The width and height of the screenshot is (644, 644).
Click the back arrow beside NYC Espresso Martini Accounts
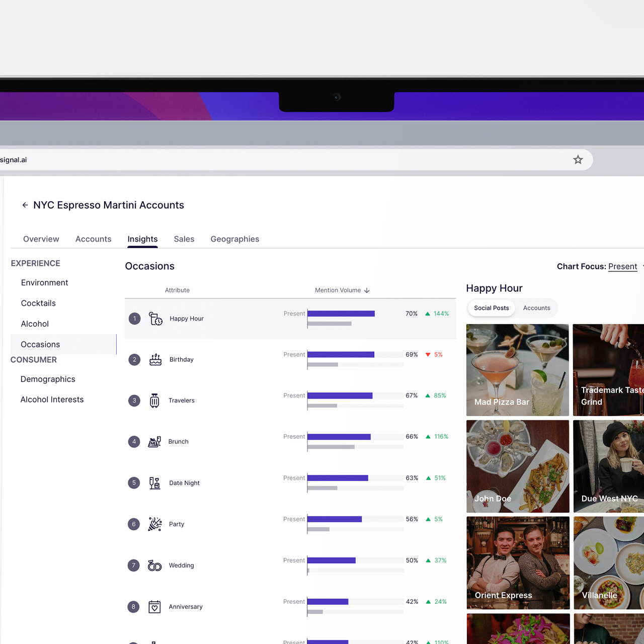25,205
